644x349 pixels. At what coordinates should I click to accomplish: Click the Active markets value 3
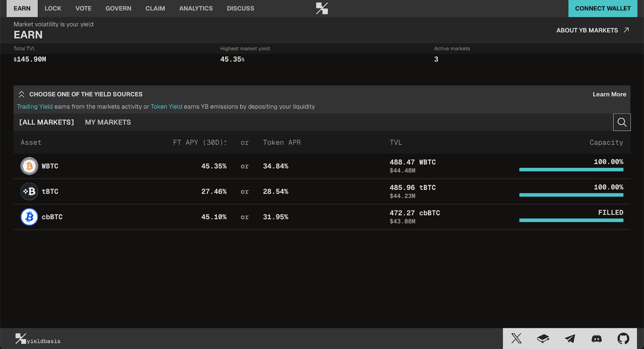[436, 59]
